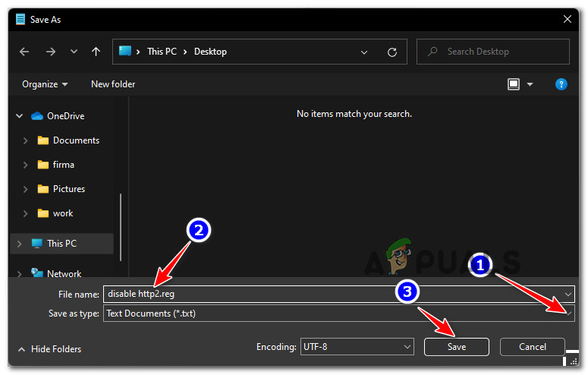The height and width of the screenshot is (375, 588).
Task: Expand the This PC tree node
Action: click(19, 244)
